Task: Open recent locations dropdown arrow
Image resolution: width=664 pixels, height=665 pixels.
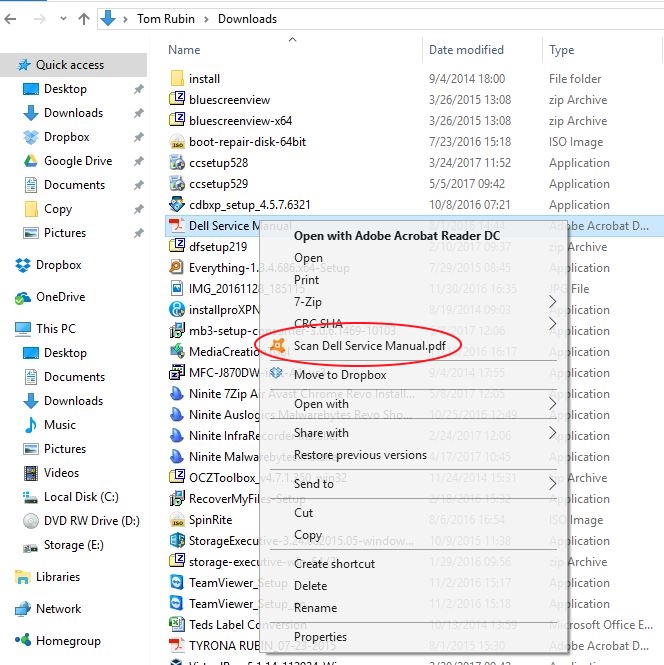Action: tap(63, 19)
